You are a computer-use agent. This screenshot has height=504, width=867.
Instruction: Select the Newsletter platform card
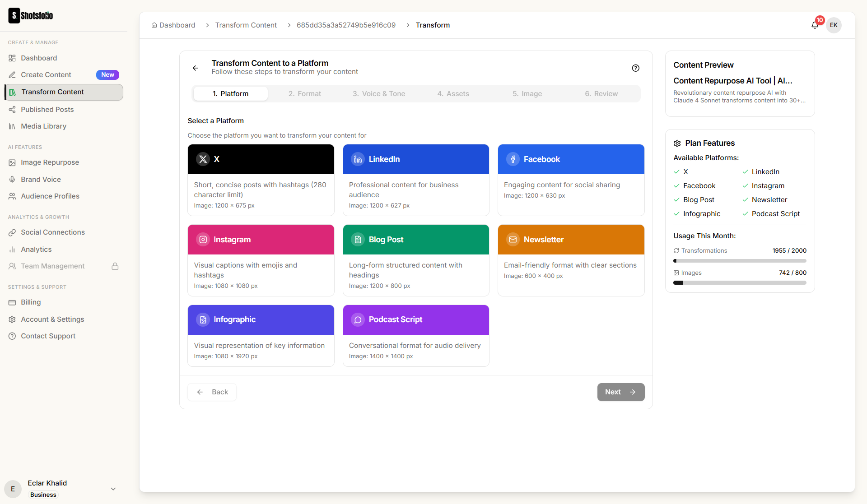[571, 260]
